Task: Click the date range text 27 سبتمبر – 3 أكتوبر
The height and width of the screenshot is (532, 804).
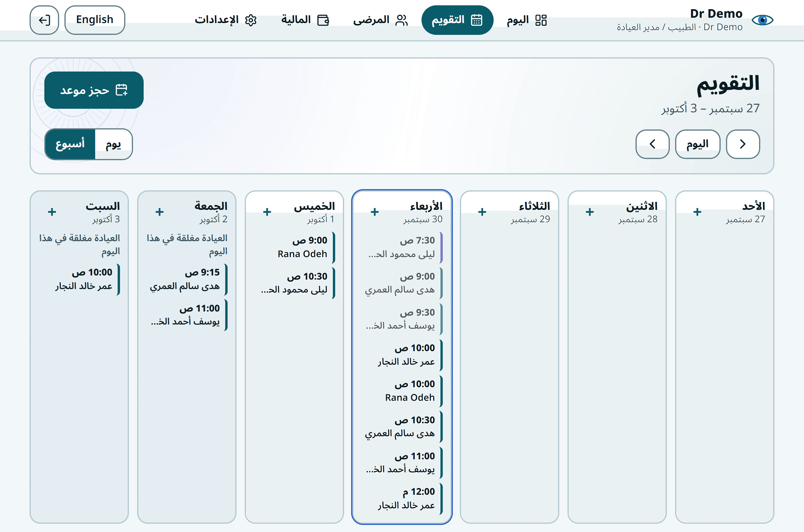Action: [x=710, y=108]
